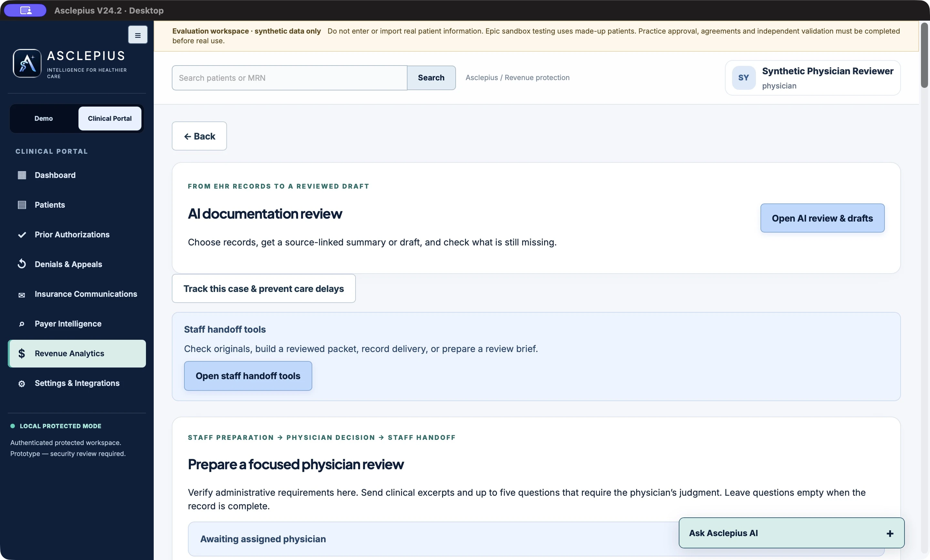The image size is (930, 560).
Task: Click the purple screen icon in title bar
Action: 25,10
